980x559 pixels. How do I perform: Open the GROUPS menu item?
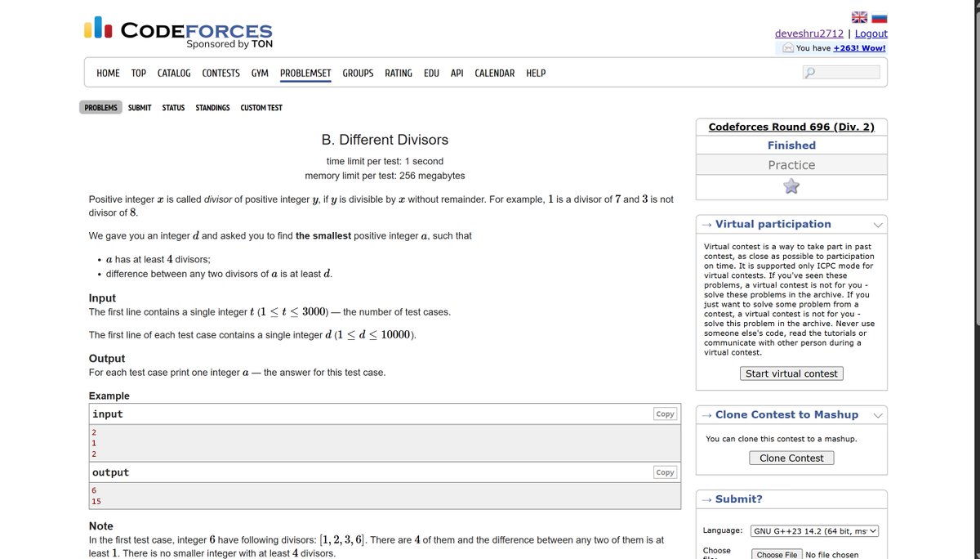[358, 73]
